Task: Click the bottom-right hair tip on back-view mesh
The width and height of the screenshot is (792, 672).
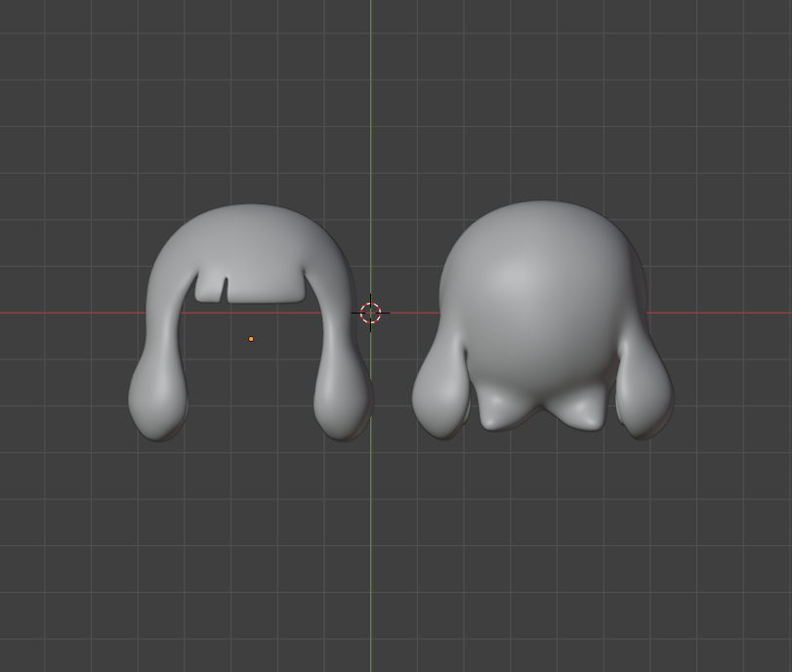Action: [x=584, y=412]
